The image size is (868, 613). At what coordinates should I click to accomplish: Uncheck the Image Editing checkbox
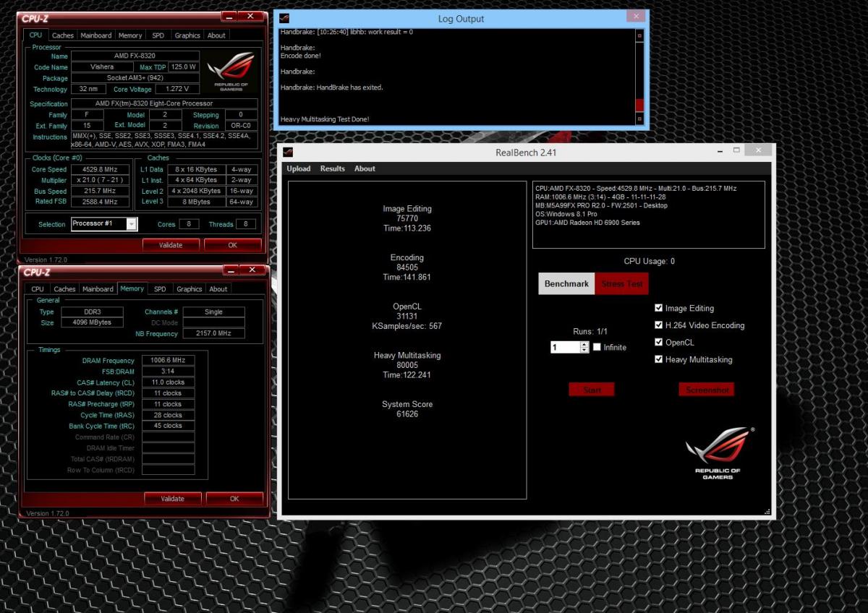tap(658, 309)
